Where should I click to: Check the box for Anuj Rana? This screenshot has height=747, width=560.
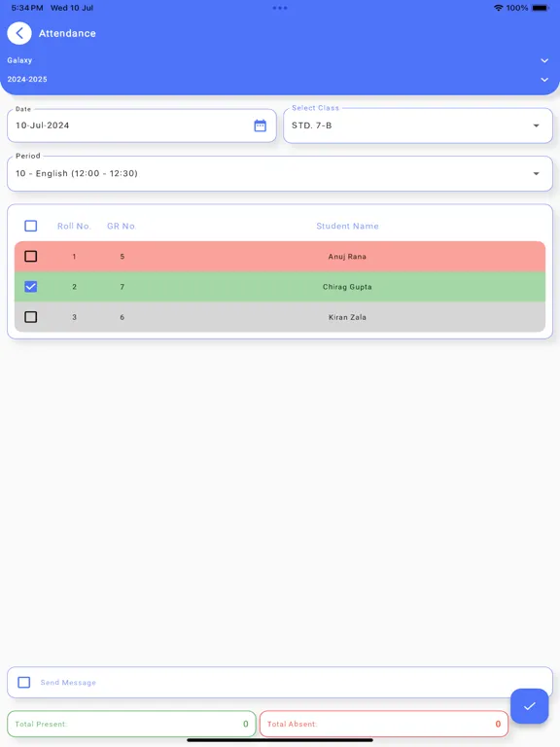pos(30,257)
